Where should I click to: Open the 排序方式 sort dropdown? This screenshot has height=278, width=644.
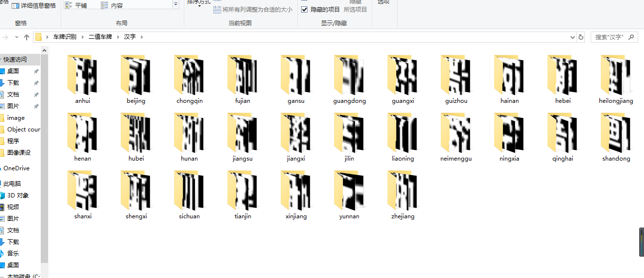click(199, 3)
